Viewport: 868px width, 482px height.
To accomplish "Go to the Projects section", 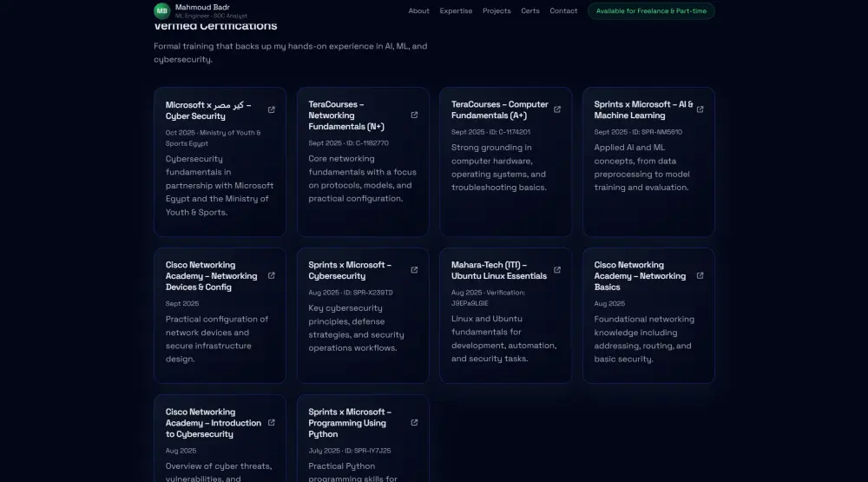I will pos(496,10).
